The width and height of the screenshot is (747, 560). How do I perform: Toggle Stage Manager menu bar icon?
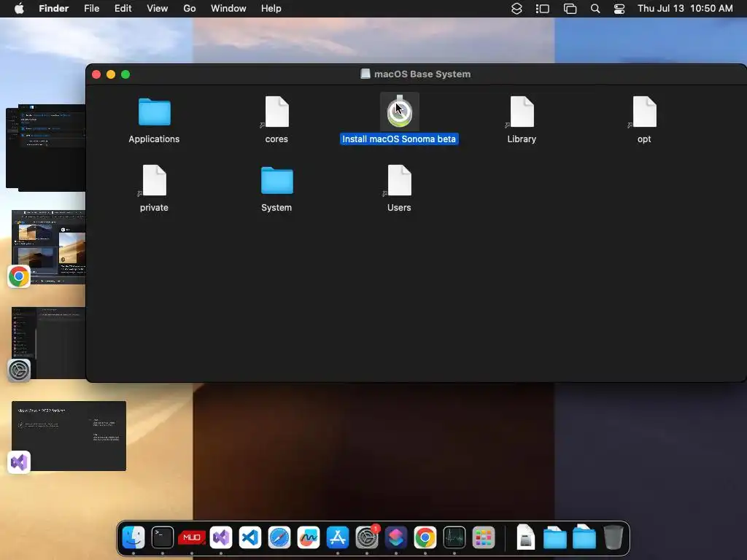point(543,9)
